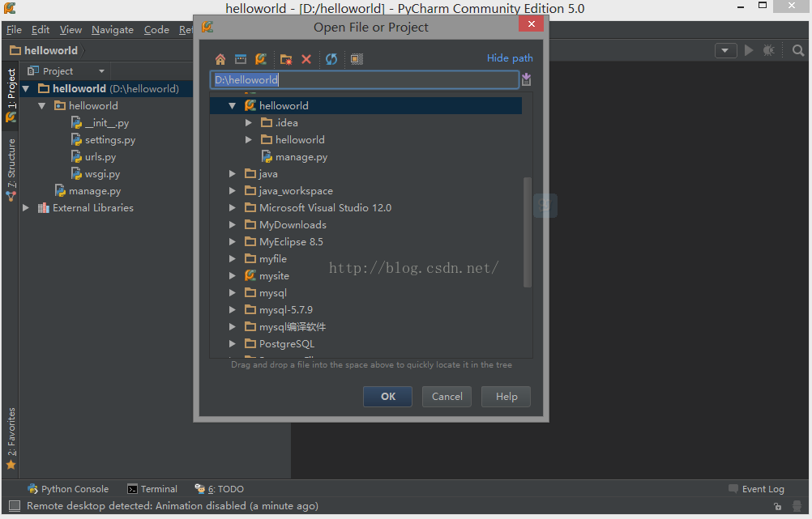This screenshot has width=812, height=519.
Task: Close the Open File or Project dialog
Action: pyautogui.click(x=531, y=23)
